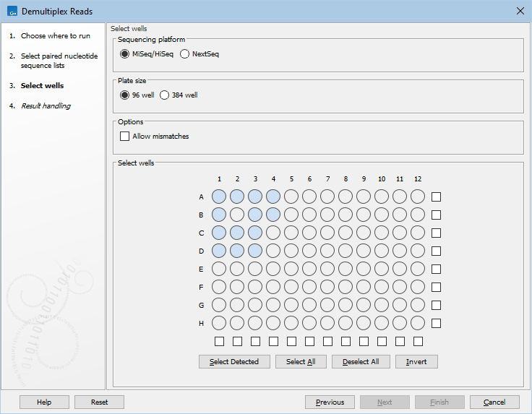This screenshot has width=532, height=414.
Task: Tick the row A selection checkbox
Action: (x=436, y=197)
